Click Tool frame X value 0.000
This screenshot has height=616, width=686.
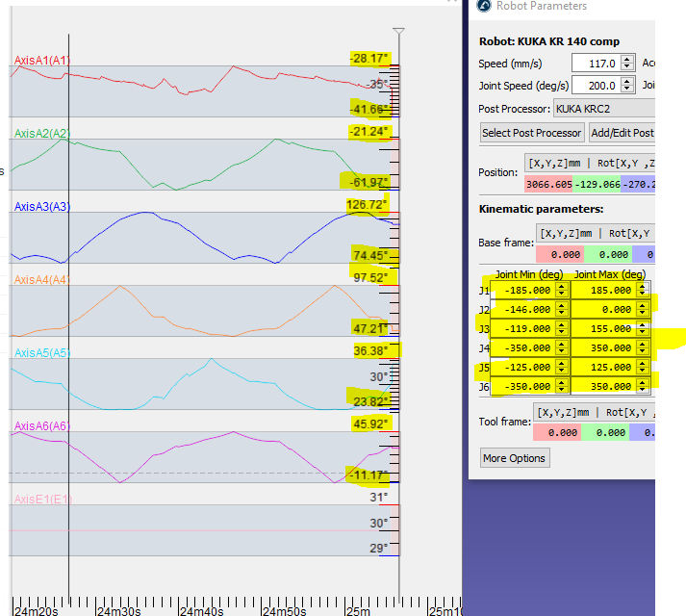point(557,432)
